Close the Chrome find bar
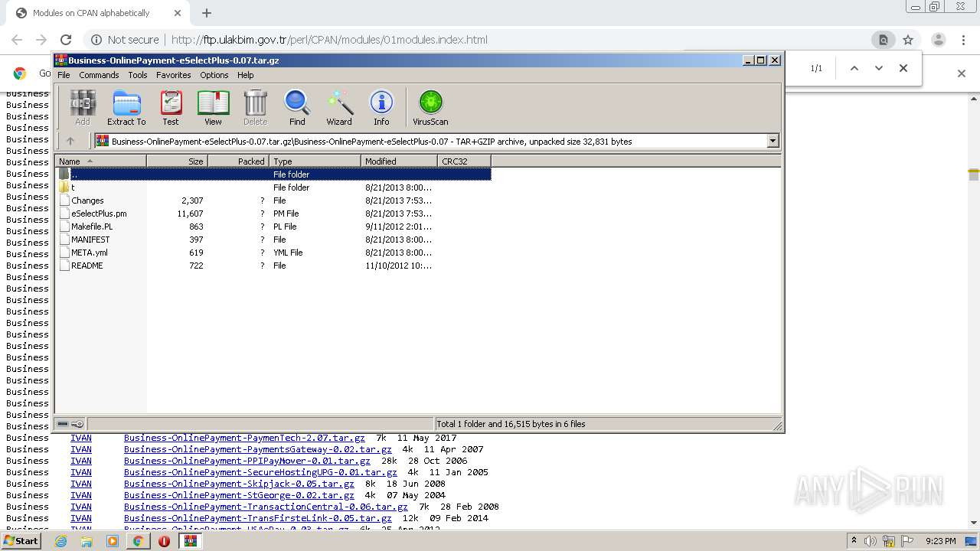Viewport: 980px width, 551px height. tap(903, 68)
